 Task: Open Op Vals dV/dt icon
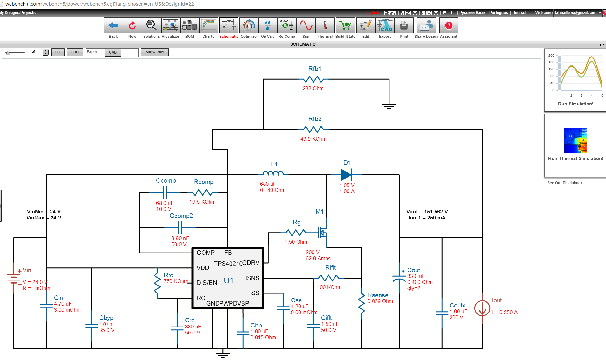pos(268,25)
